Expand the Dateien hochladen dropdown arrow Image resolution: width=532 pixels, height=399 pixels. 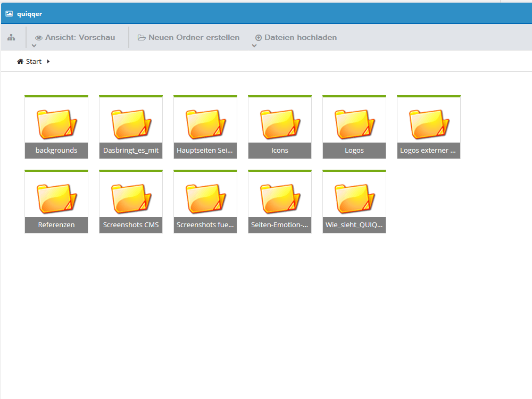point(254,45)
